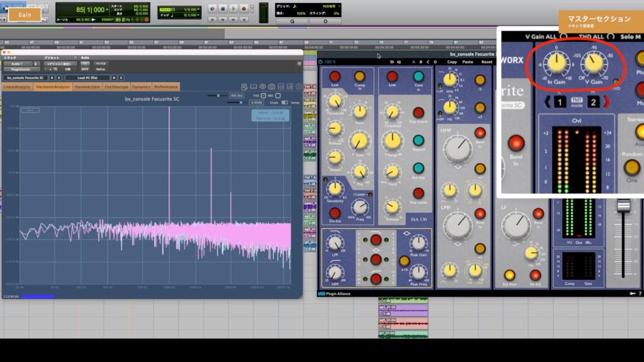Toggle the Key Listen red button

[418, 194]
